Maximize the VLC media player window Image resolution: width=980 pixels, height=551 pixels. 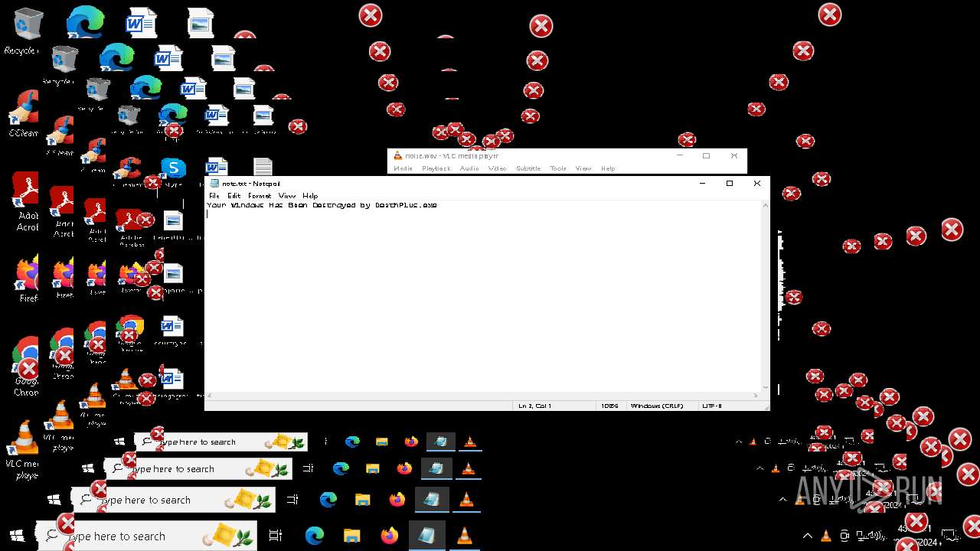click(x=706, y=155)
